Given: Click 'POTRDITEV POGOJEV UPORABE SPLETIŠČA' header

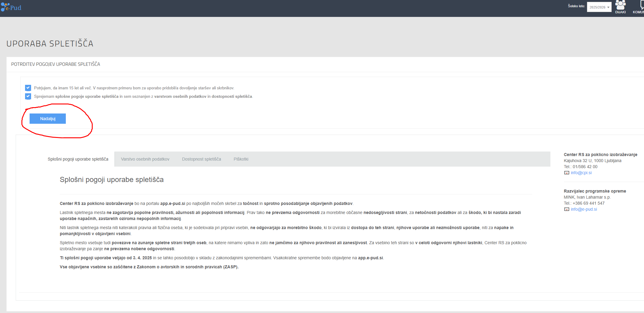Looking at the screenshot, I should (56, 64).
